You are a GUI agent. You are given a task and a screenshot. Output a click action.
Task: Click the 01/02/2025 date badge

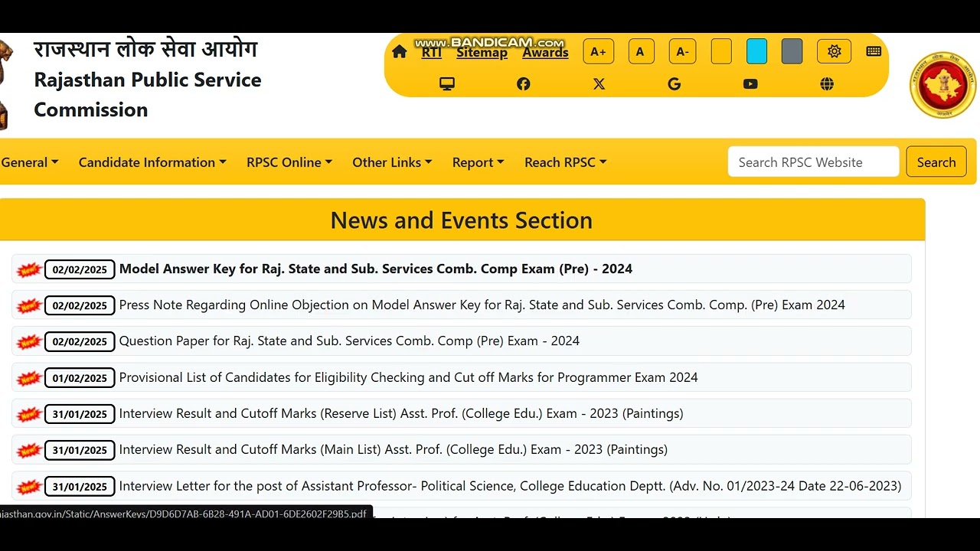[80, 378]
